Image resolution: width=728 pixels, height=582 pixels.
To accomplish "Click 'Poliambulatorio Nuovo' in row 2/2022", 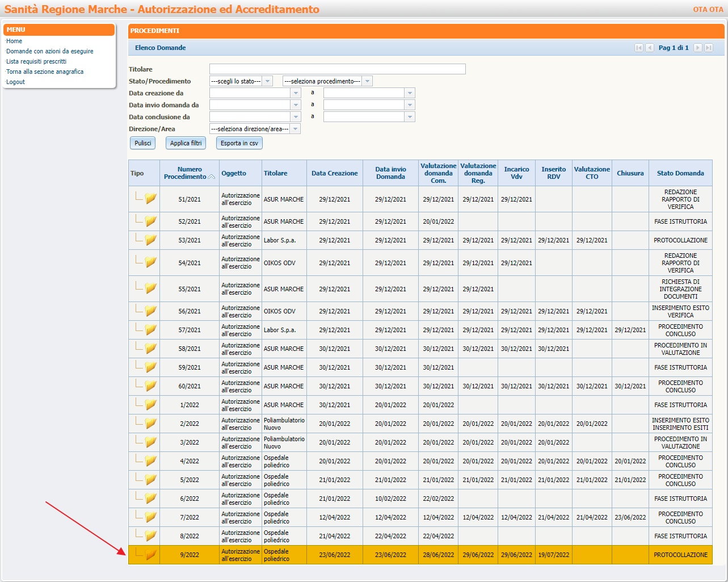I will click(284, 424).
